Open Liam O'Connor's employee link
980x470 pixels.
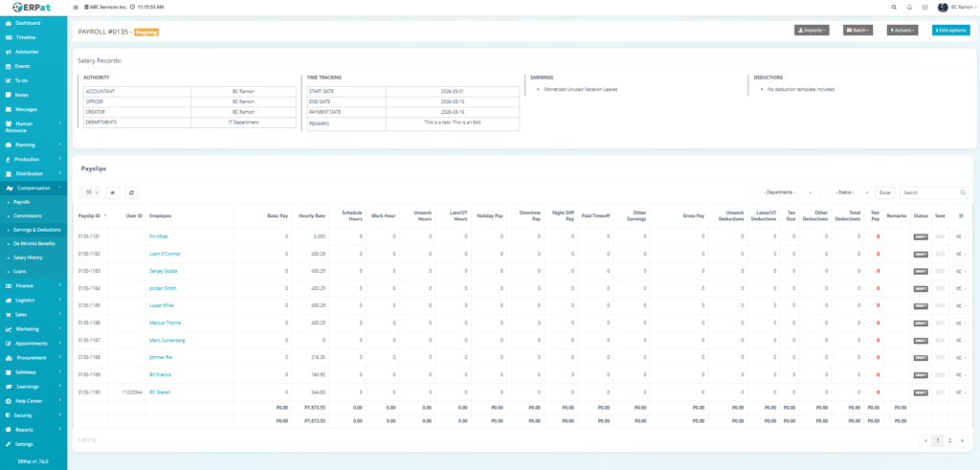tap(166, 254)
